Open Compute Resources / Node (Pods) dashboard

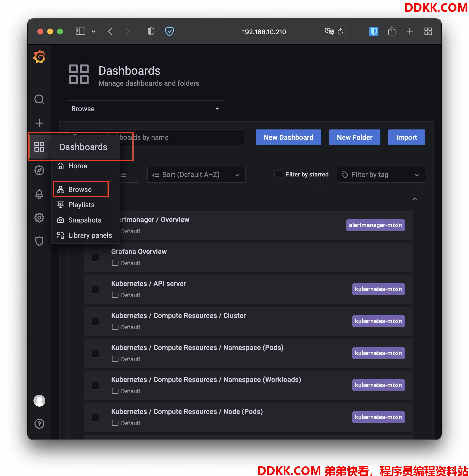(187, 412)
